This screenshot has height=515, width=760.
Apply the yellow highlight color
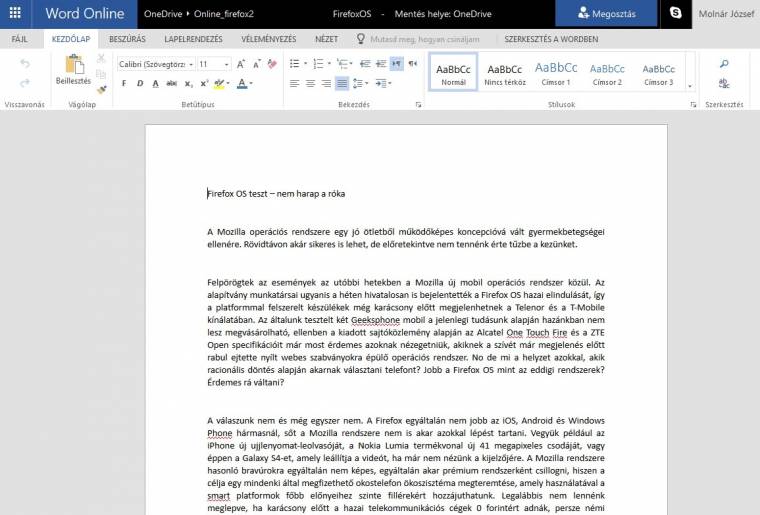pos(219,83)
